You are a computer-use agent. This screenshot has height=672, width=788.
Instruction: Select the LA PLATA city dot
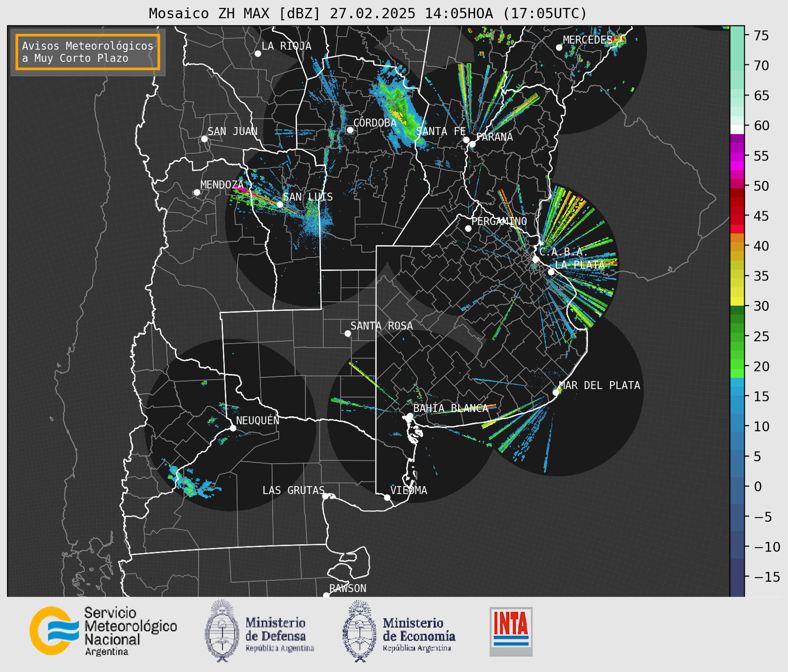[551, 272]
